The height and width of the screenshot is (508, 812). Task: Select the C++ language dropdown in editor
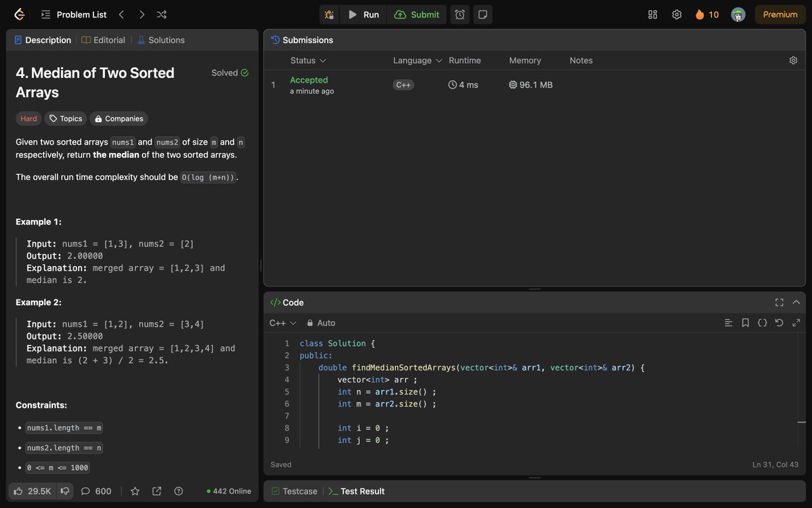point(283,323)
